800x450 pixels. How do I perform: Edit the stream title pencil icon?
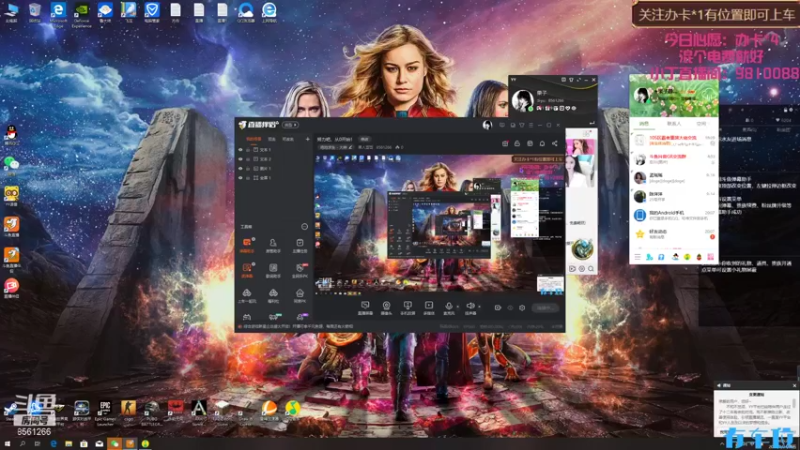tap(351, 147)
